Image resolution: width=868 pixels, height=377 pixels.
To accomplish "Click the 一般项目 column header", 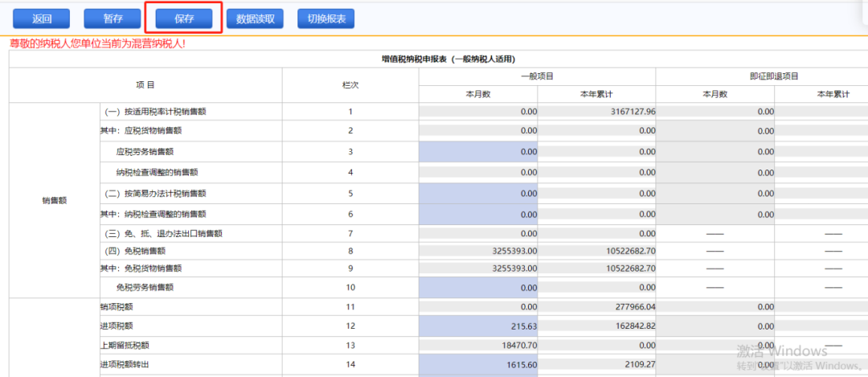I will (537, 76).
